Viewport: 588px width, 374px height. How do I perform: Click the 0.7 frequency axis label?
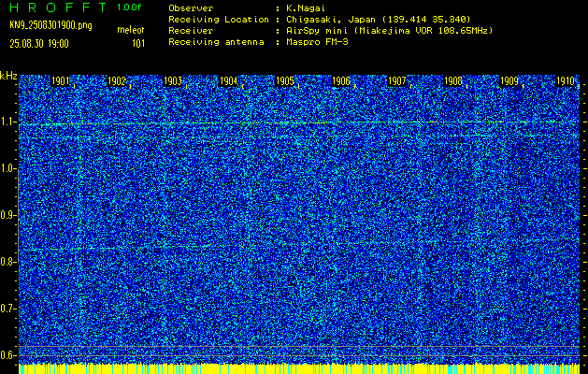click(x=8, y=309)
